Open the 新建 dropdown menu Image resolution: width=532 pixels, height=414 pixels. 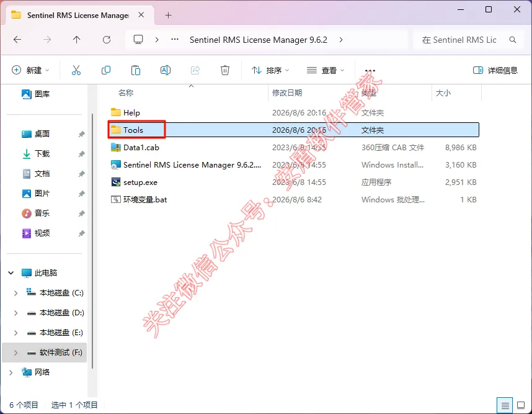pyautogui.click(x=30, y=70)
